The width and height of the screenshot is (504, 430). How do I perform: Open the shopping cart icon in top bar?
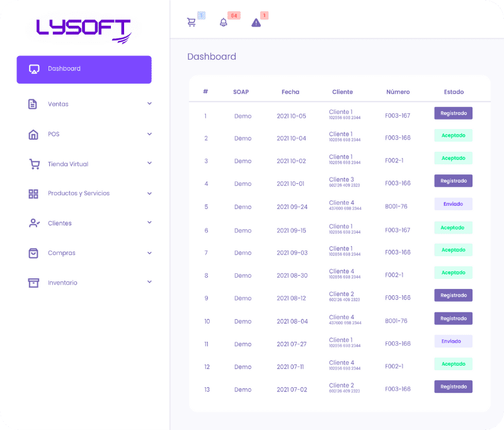192,22
